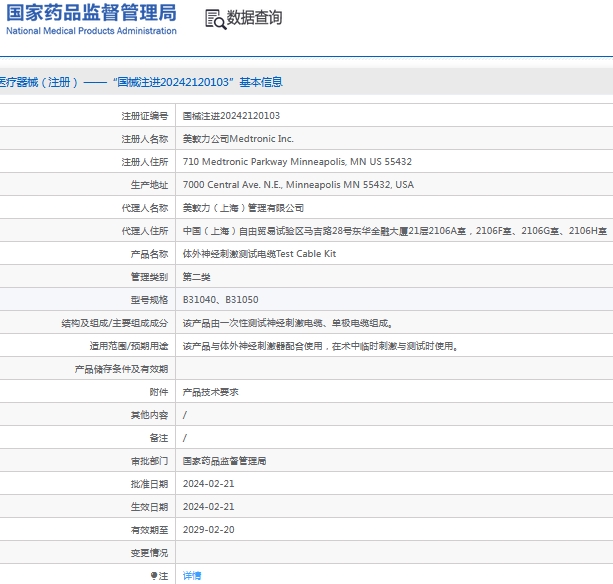613x584 pixels.
Task: Select expiry date 2029-02-20
Action: coord(208,530)
